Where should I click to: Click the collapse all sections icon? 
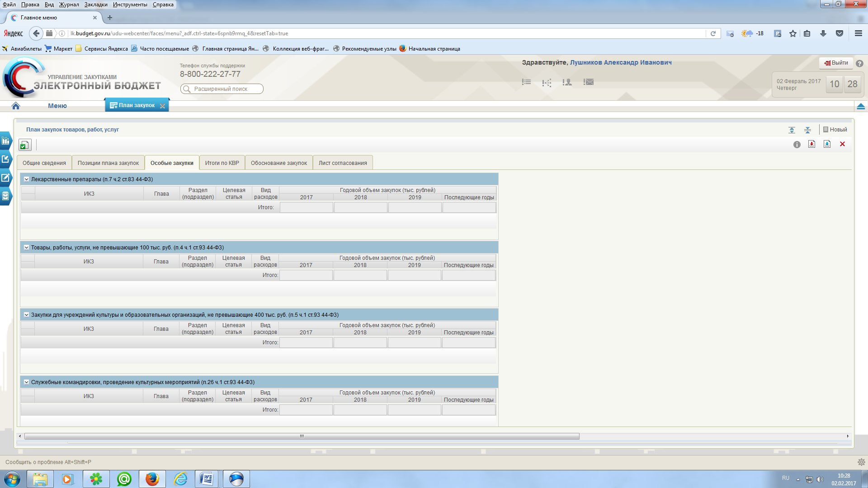coord(807,130)
